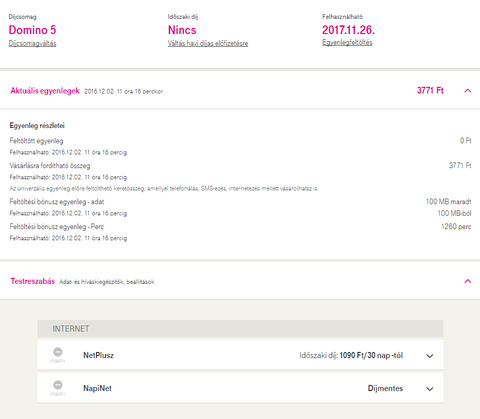The height and width of the screenshot is (419, 480).
Task: Open the Egyenlegfeltöltés link
Action: click(347, 42)
